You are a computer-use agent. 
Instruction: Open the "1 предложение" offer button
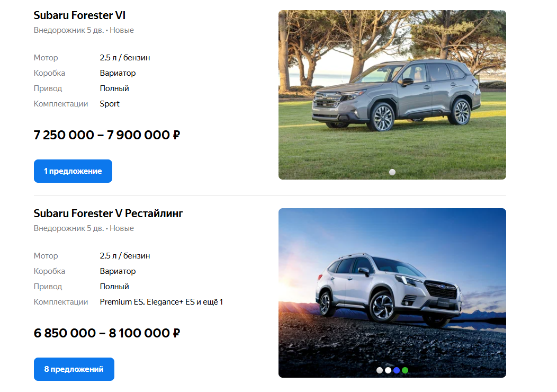tap(73, 171)
